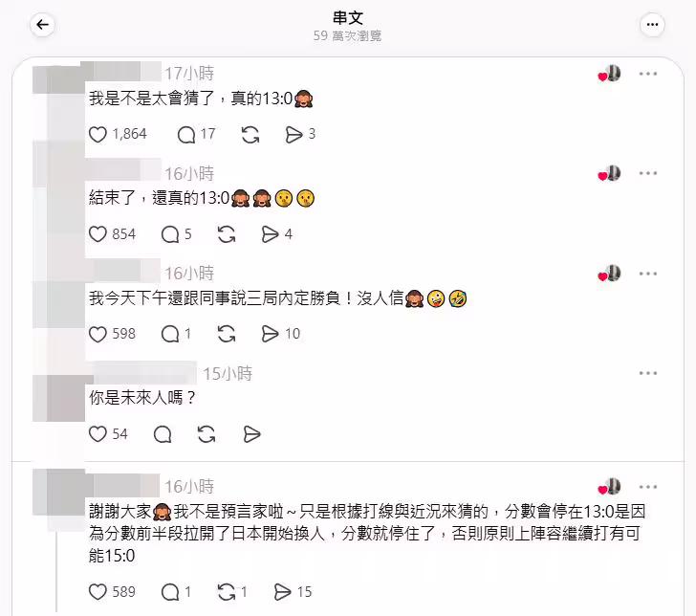Repost the last post with 1 repost

227,591
